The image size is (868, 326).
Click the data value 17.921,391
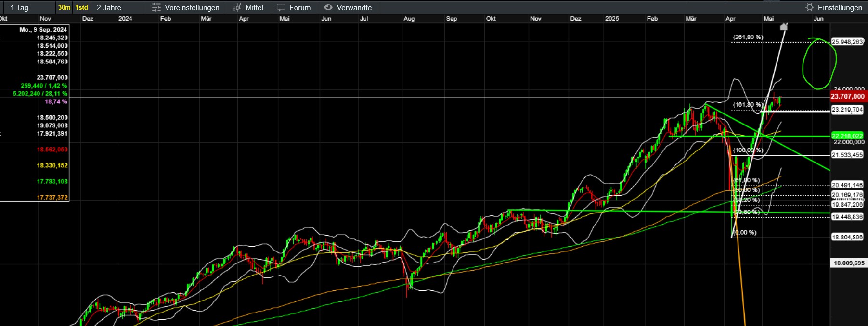click(x=52, y=133)
